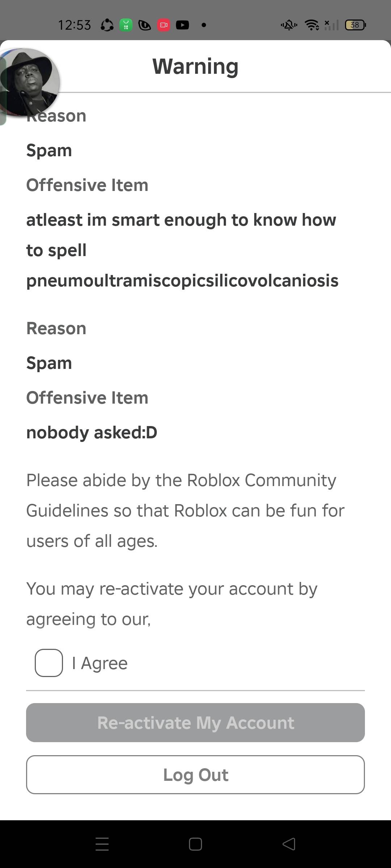This screenshot has height=868, width=391.
Task: Tap the mobile signal strength icon
Action: [331, 25]
